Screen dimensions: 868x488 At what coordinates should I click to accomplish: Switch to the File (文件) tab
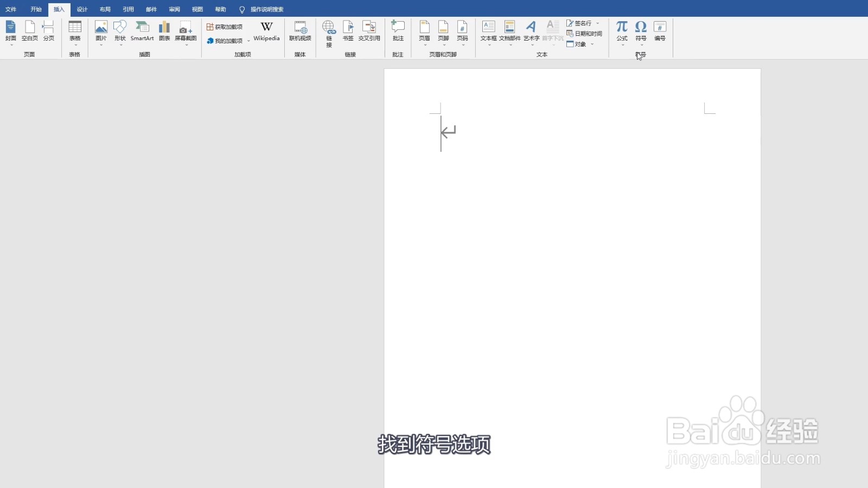11,9
